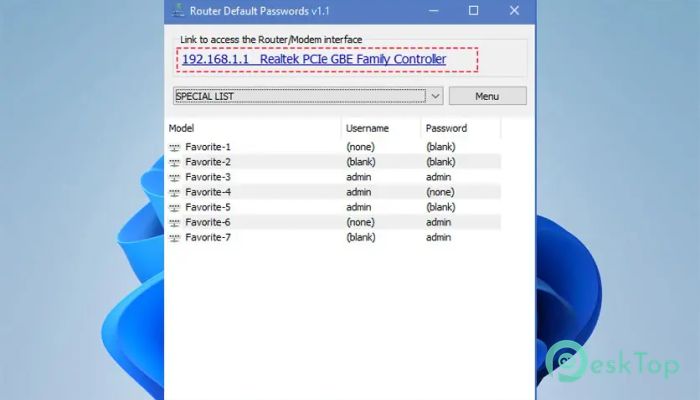The image size is (700, 400).
Task: Click the router icon beside Favorite-2
Action: 175,162
